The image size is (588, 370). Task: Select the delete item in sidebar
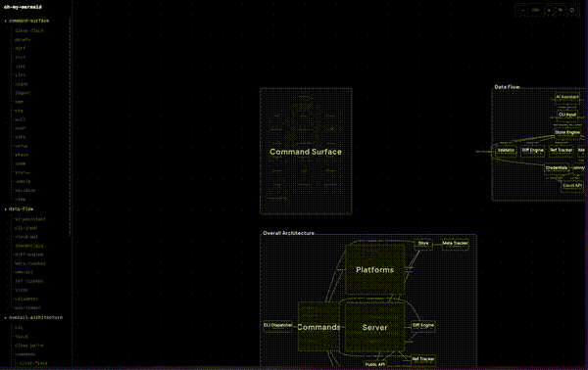click(23, 40)
